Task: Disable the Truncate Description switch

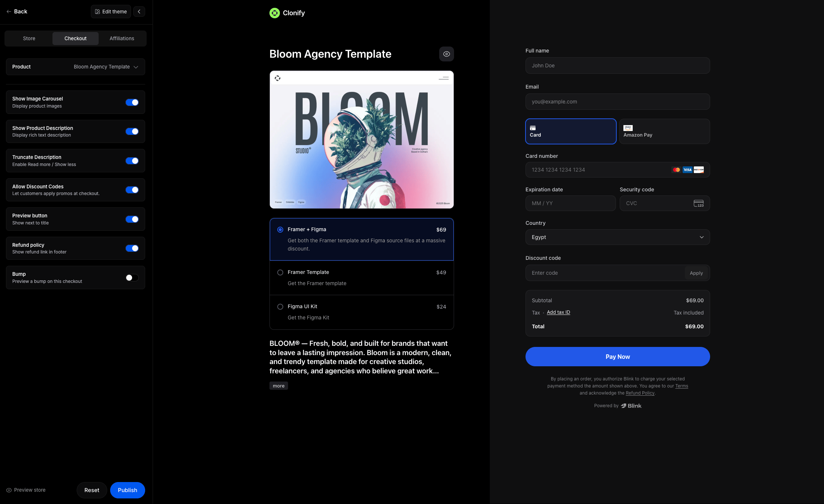Action: point(132,161)
